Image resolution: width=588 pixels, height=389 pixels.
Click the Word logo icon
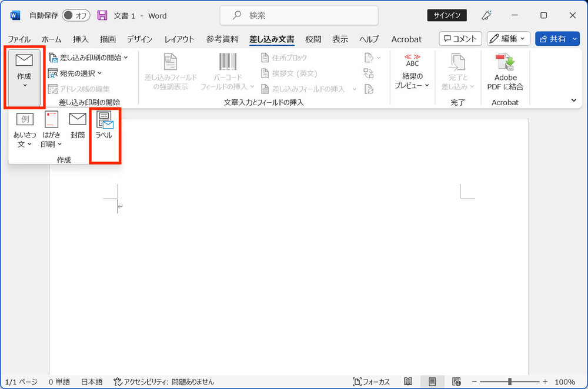click(15, 15)
